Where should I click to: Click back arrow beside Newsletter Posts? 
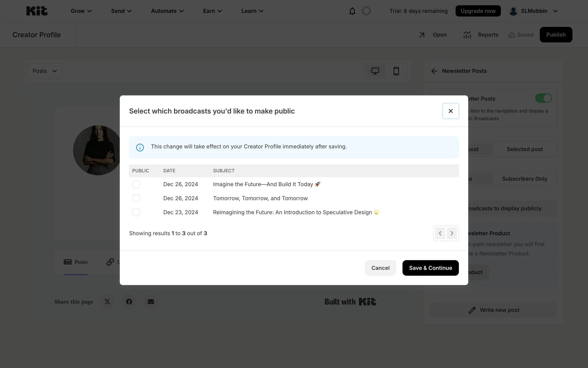tap(434, 71)
